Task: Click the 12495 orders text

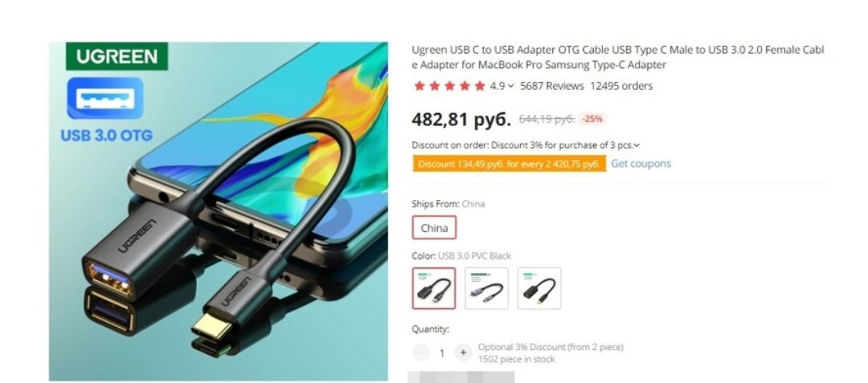Action: (x=621, y=86)
